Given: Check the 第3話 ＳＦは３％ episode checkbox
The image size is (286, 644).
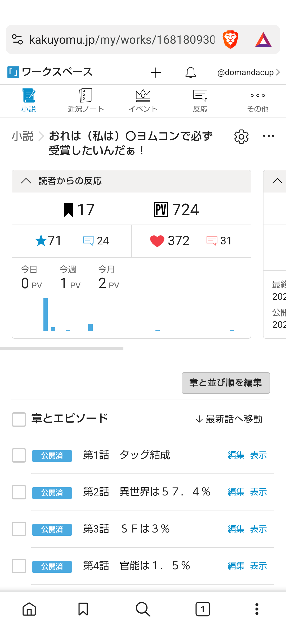Looking at the screenshot, I should click(x=19, y=529).
